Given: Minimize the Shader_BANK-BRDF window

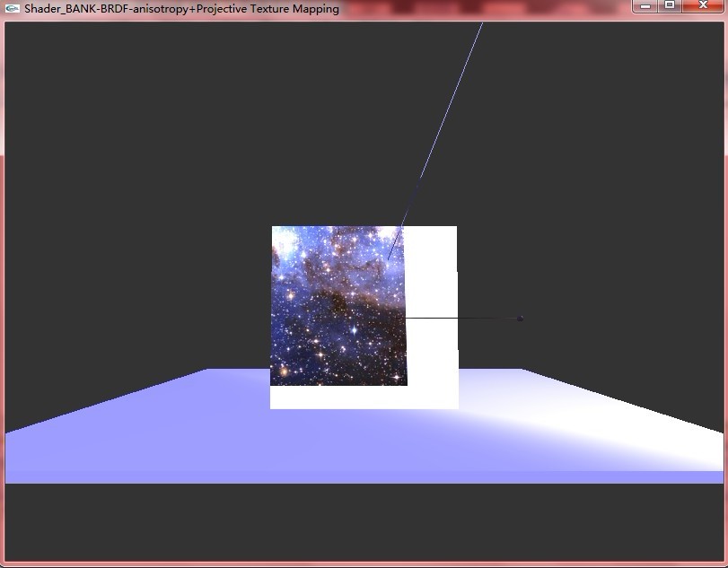Looking at the screenshot, I should coord(645,5).
